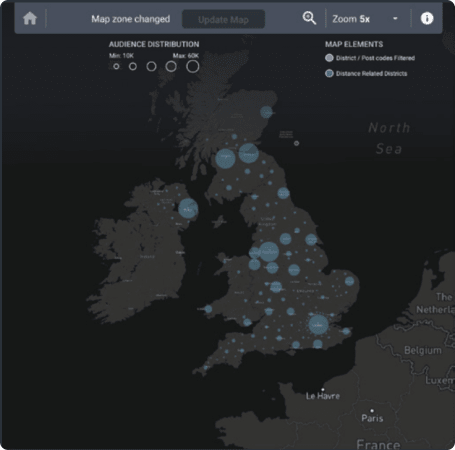Screen dimensions: 455x450
Task: Click the Edinburgh audience bubble
Action: [249, 153]
